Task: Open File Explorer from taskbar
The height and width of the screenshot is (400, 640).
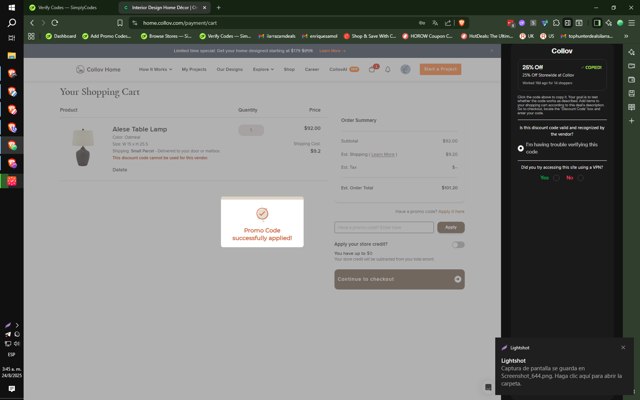Action: [11, 56]
